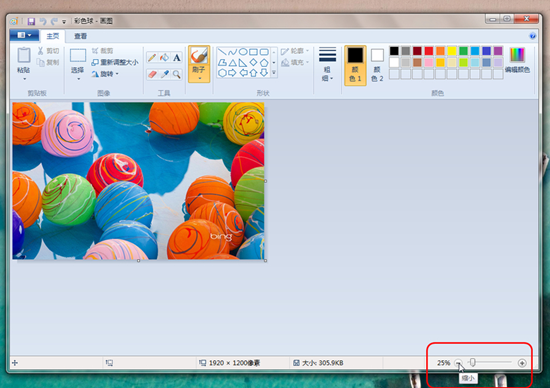
Task: Select the Pencil tool
Action: tap(152, 57)
